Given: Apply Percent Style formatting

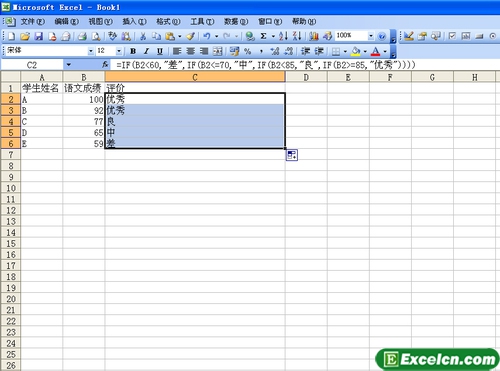Looking at the screenshot, I should pyautogui.click(x=247, y=51).
